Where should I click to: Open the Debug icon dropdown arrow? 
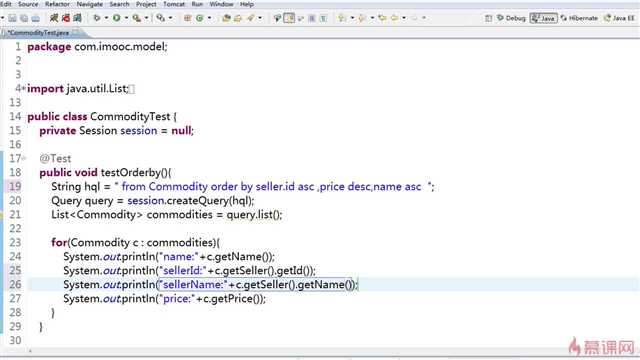pyautogui.click(x=107, y=18)
